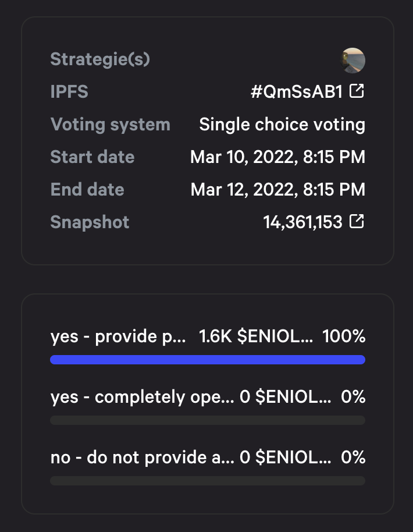Click the 'no - do not provide a...' label

tap(142, 457)
